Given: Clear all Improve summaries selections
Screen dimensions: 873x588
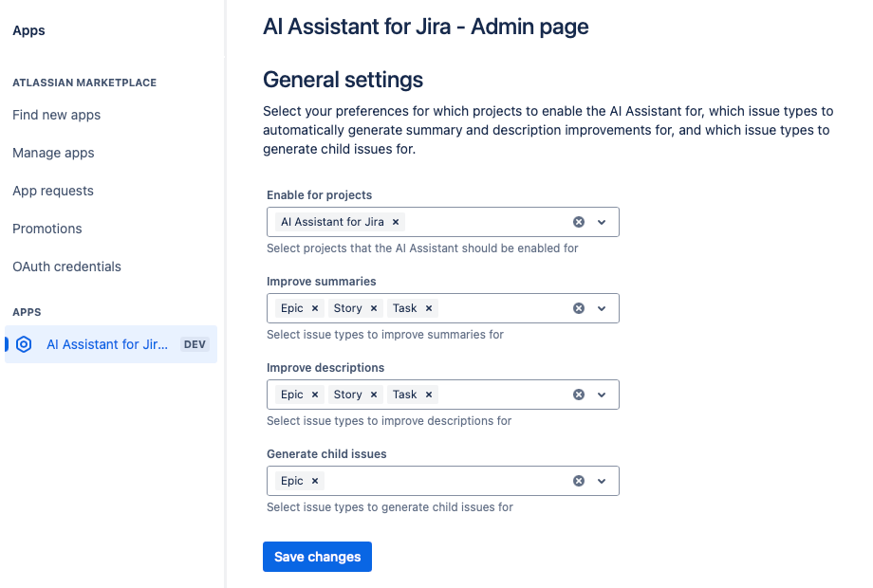Looking at the screenshot, I should pos(579,308).
